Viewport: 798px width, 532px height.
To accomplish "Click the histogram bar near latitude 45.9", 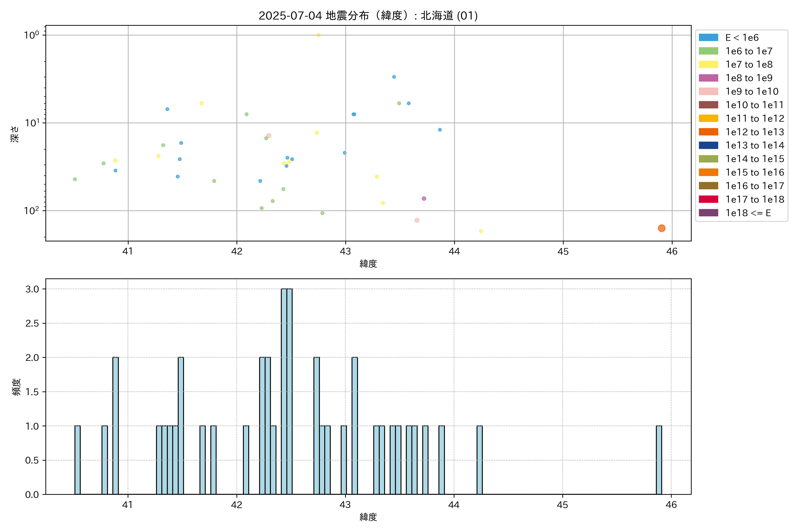I will (659, 460).
